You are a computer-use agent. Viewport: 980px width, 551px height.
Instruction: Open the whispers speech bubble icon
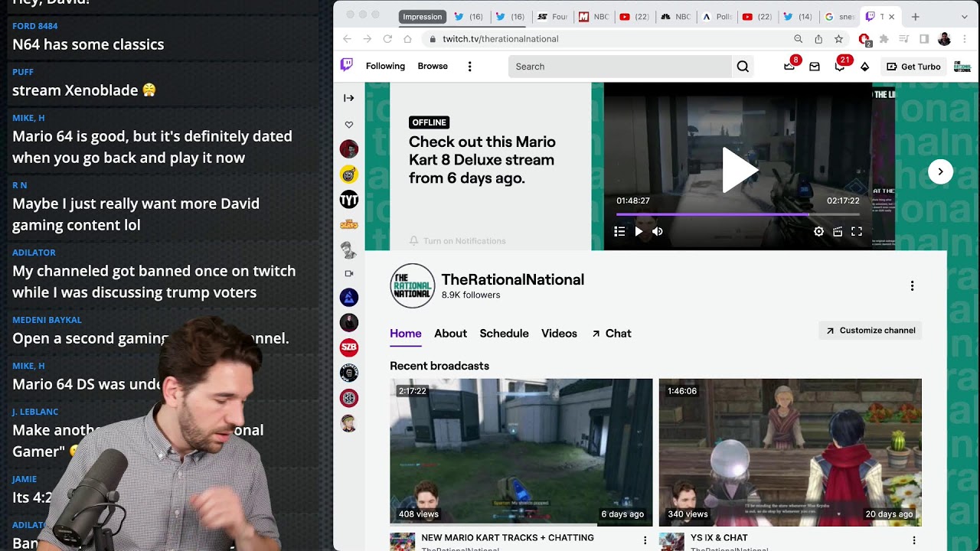(x=839, y=67)
